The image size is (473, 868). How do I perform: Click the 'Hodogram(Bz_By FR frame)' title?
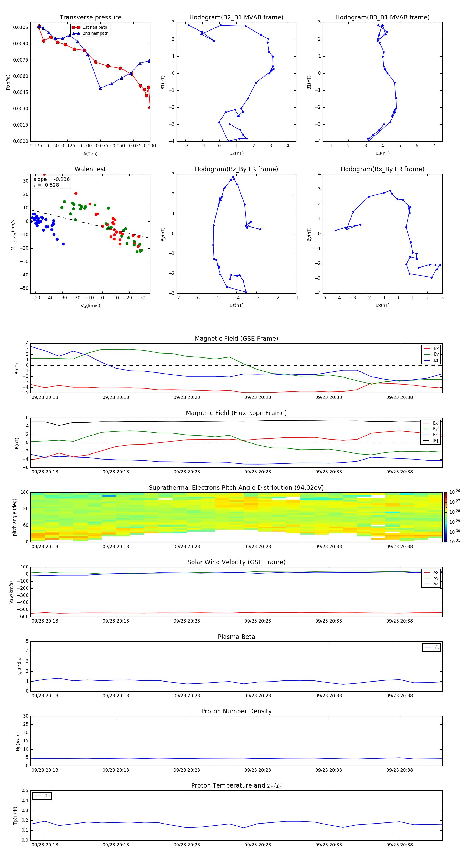pyautogui.click(x=236, y=169)
